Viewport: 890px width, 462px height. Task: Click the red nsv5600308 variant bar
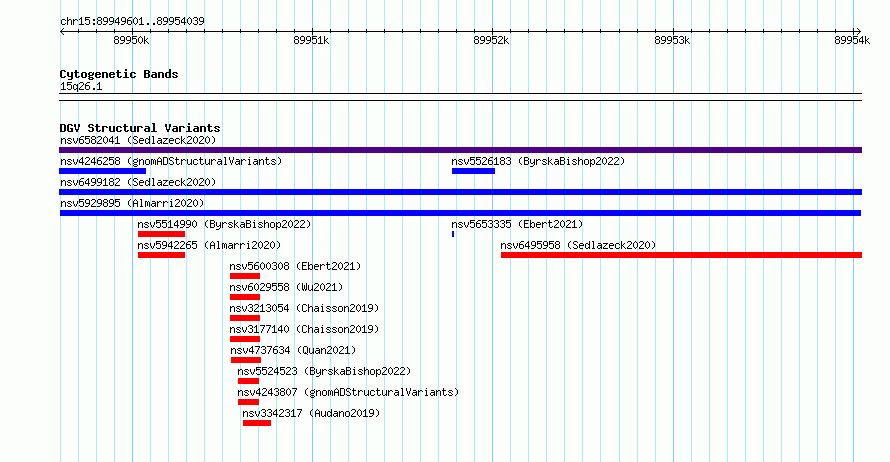click(245, 276)
